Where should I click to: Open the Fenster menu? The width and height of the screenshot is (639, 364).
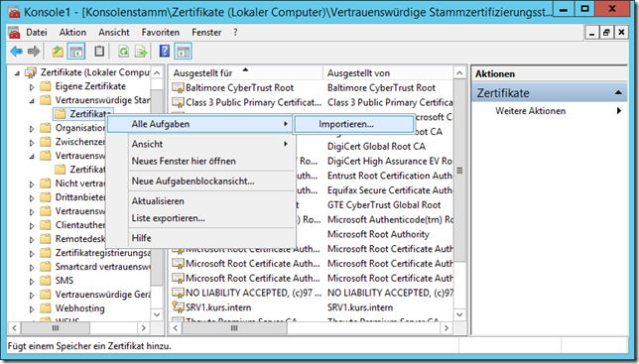click(206, 32)
